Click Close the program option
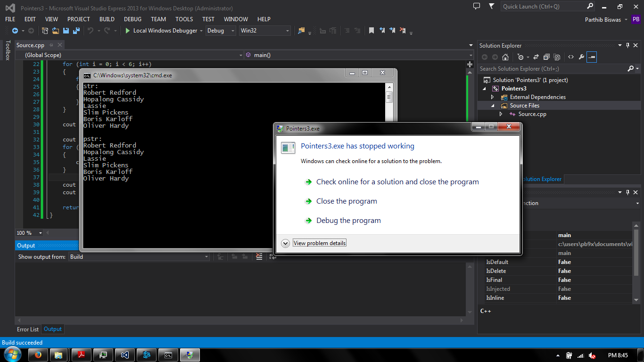Viewport: 644px width, 362px height. tap(347, 201)
